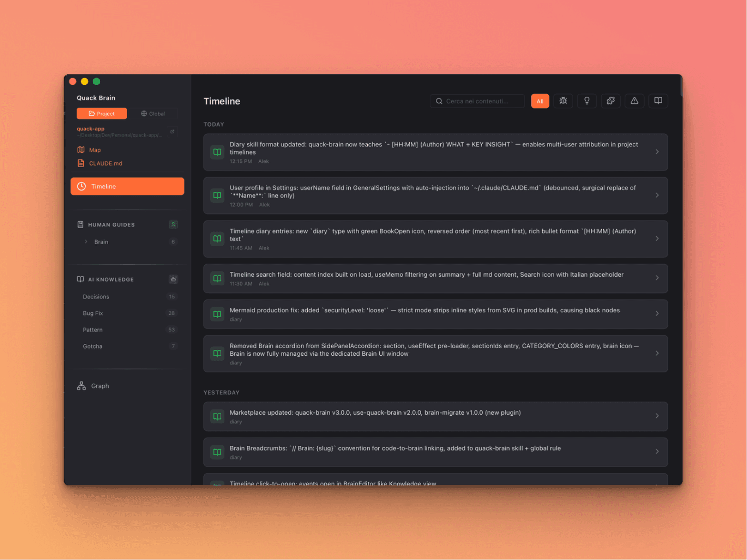
Task: Open CLAUDE.md file
Action: pos(105,163)
